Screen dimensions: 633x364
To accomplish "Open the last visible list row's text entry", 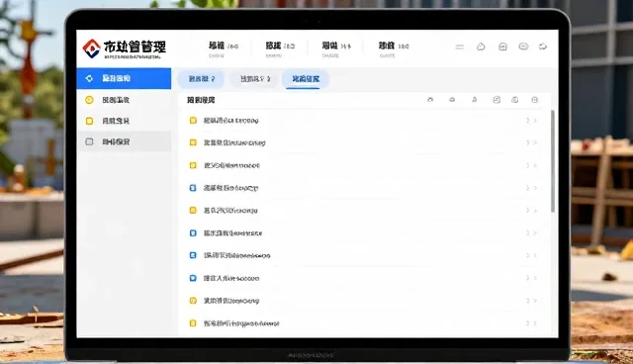I will tap(241, 323).
